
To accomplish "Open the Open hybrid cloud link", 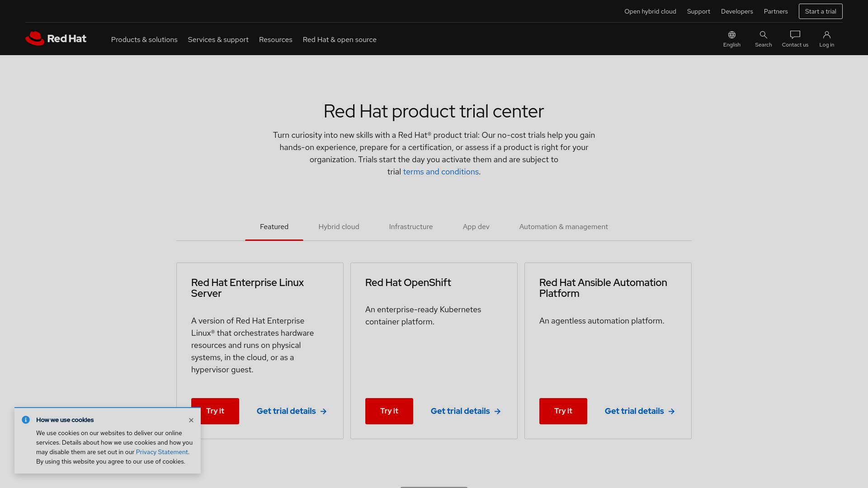I will point(650,11).
